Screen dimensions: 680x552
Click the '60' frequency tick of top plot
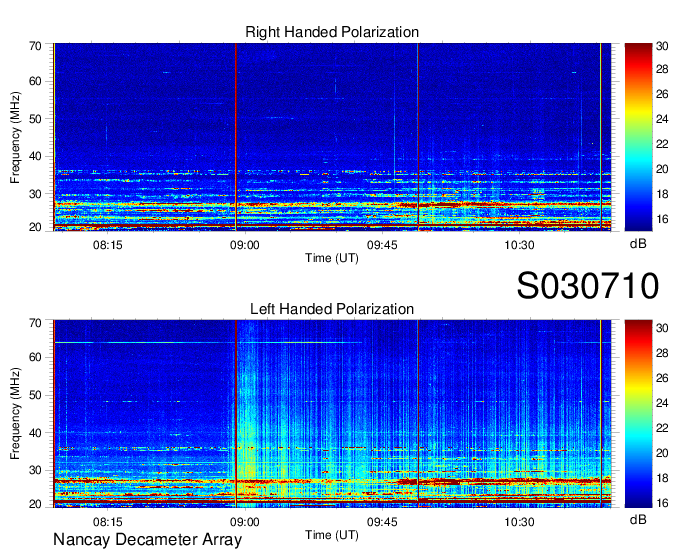(36, 81)
